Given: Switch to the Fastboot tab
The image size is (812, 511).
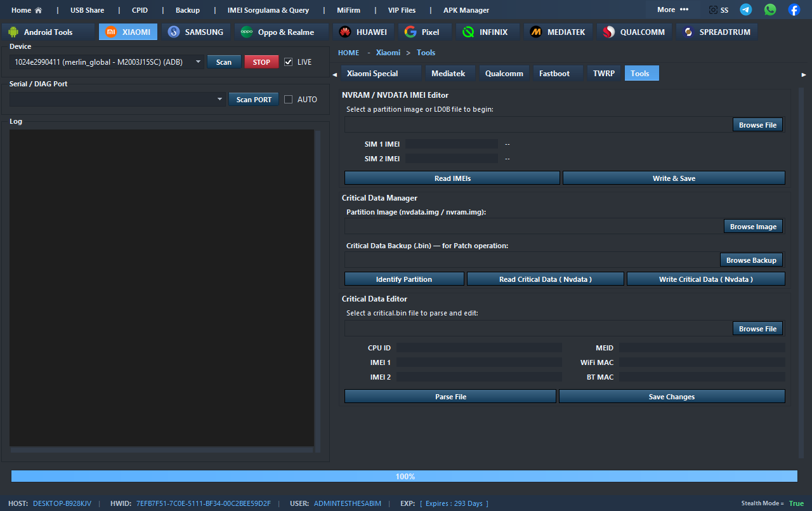Looking at the screenshot, I should 554,74.
